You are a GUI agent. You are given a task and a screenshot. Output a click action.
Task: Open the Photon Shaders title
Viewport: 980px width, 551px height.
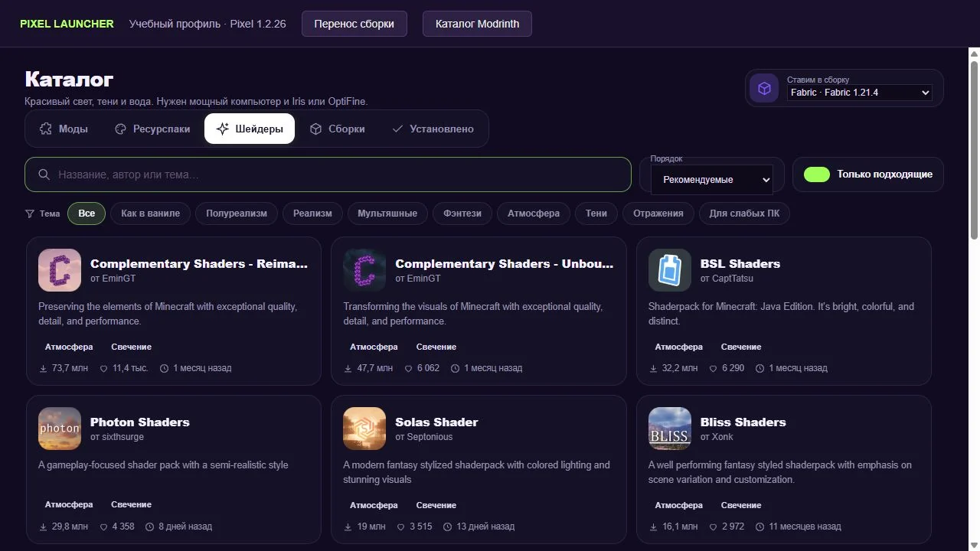[140, 422]
